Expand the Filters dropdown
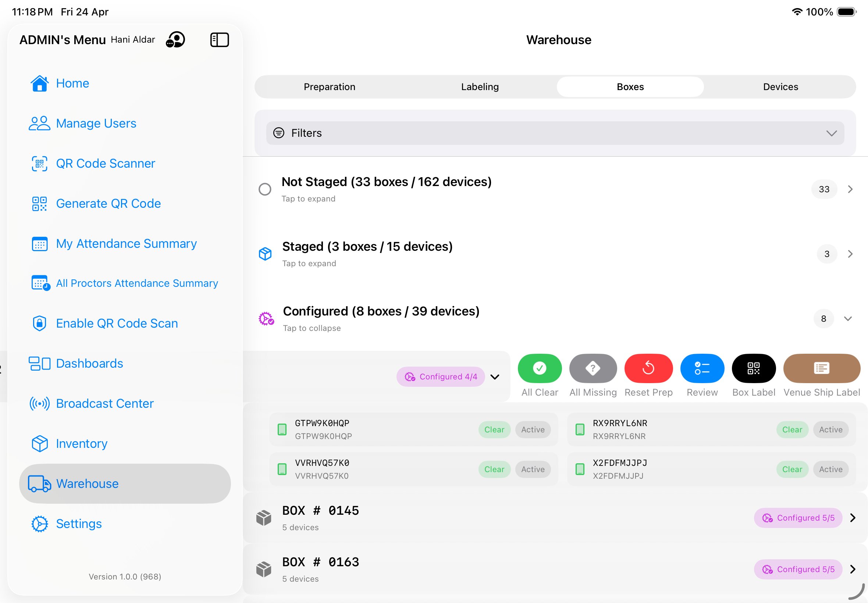 [x=555, y=133]
